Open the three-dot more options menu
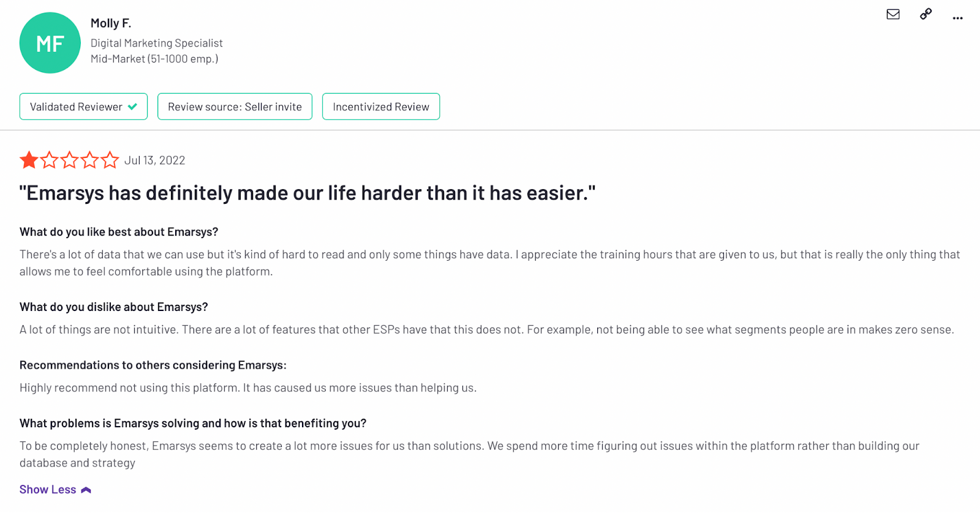Image resolution: width=980 pixels, height=513 pixels. click(x=957, y=18)
